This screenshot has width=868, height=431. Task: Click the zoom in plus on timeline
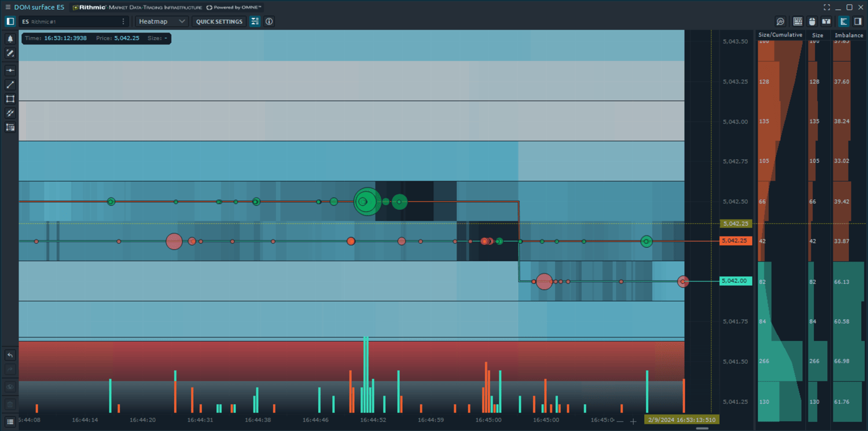point(634,421)
